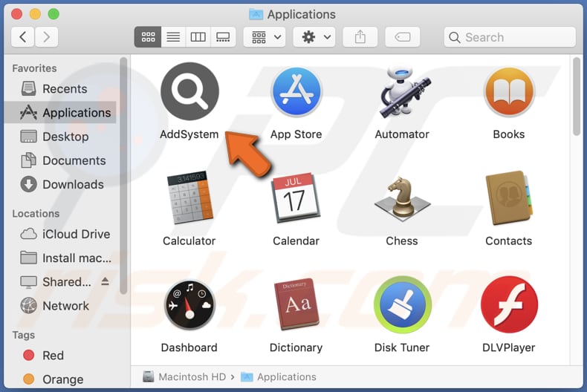Select Applications in the sidebar

pyautogui.click(x=62, y=113)
